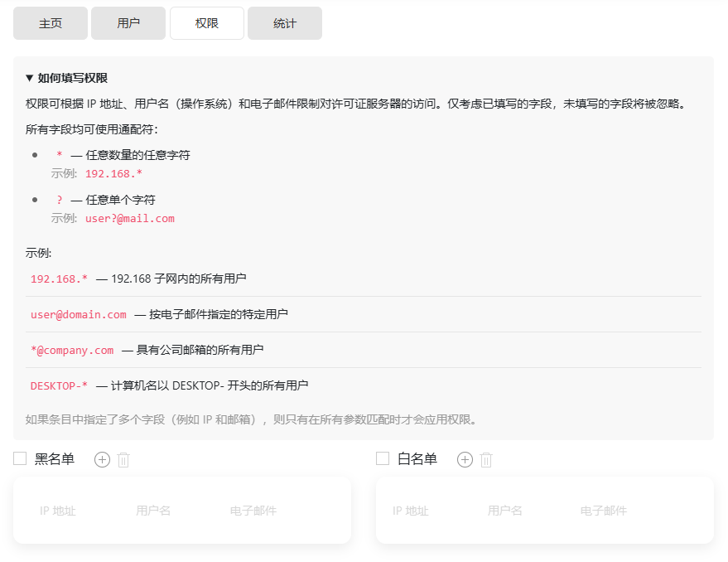Add a new whitelist entry
728x562 pixels.
click(465, 460)
